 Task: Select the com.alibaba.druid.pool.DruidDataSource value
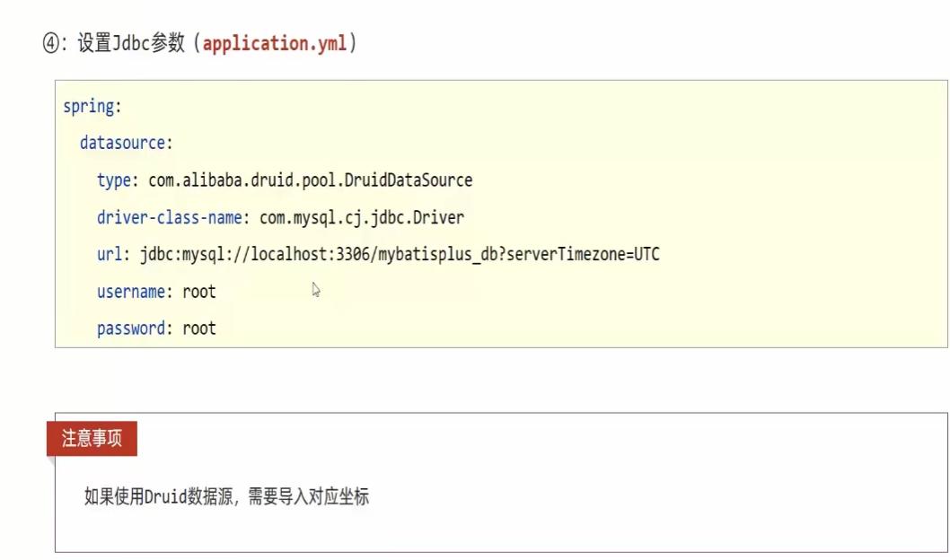tap(310, 180)
